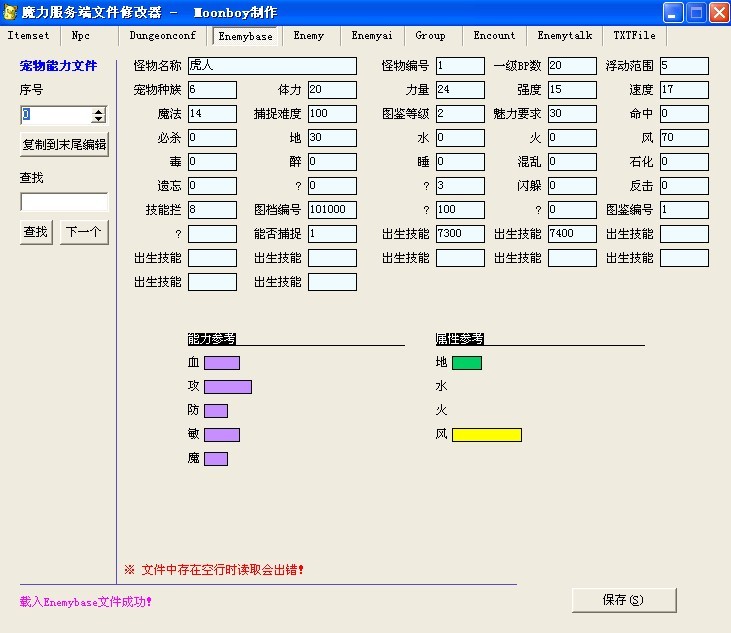
Task: Switch to the Itemset tab
Action: pos(28,36)
